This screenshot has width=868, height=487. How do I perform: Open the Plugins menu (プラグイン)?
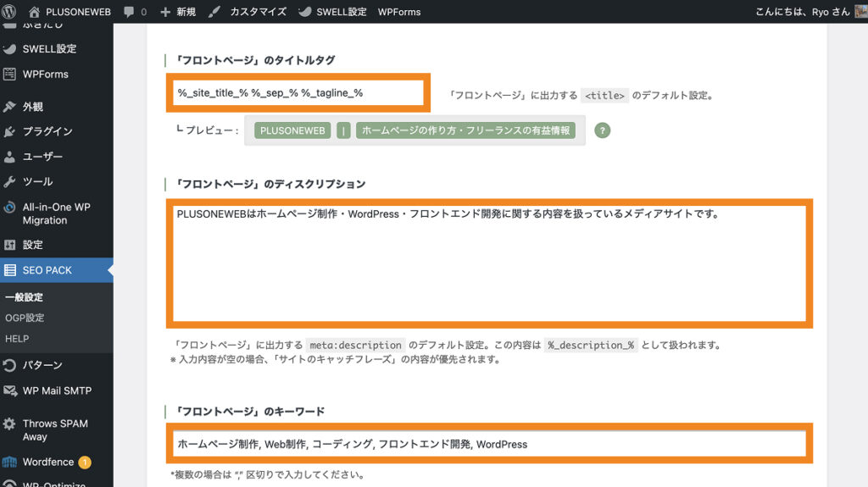pos(47,131)
